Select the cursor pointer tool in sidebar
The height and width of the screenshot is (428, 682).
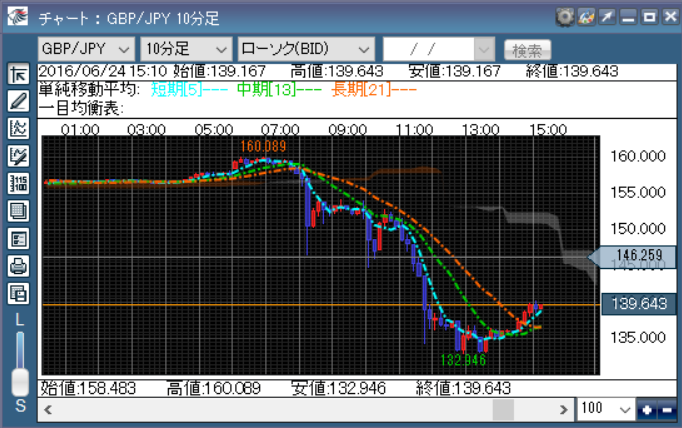pos(18,74)
